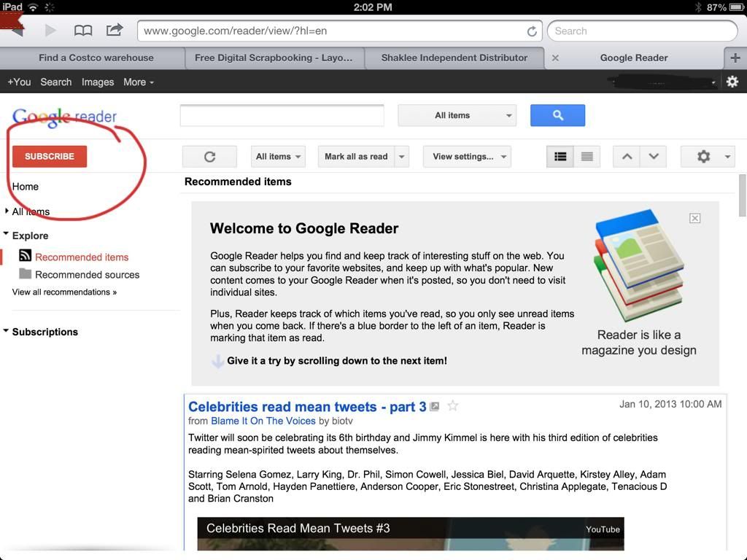Click the Recommended items heading
The height and width of the screenshot is (560, 747).
point(238,182)
